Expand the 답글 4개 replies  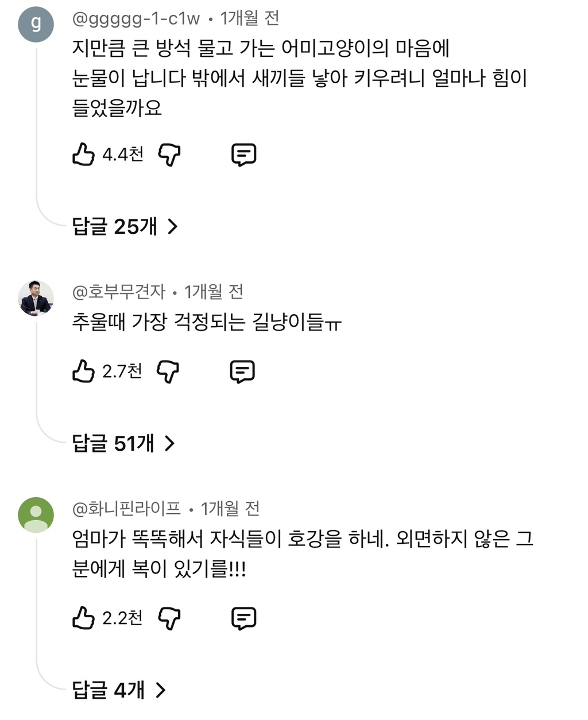click(118, 690)
